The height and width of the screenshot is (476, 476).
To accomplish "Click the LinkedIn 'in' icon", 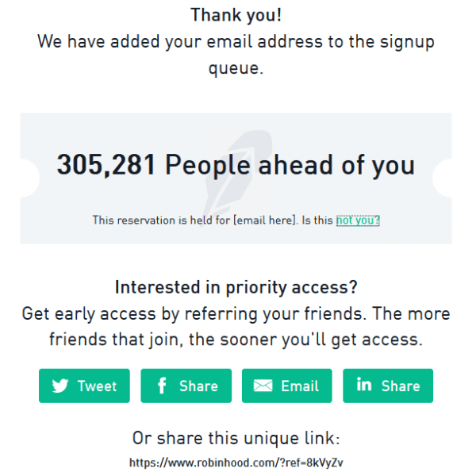I will [x=364, y=385].
